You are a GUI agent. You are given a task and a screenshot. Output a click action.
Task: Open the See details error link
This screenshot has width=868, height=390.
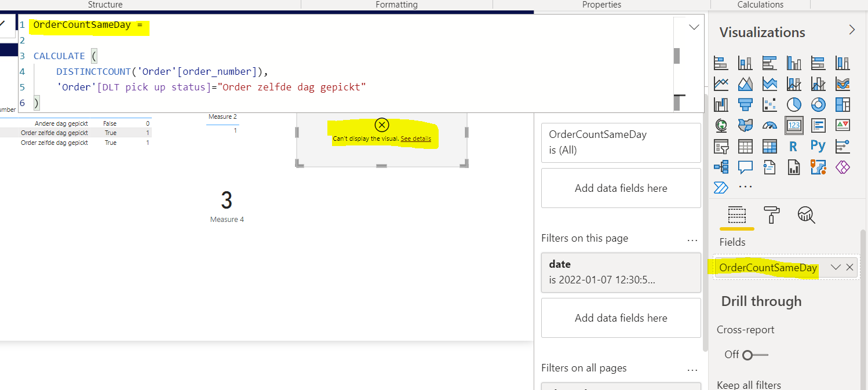(x=415, y=139)
